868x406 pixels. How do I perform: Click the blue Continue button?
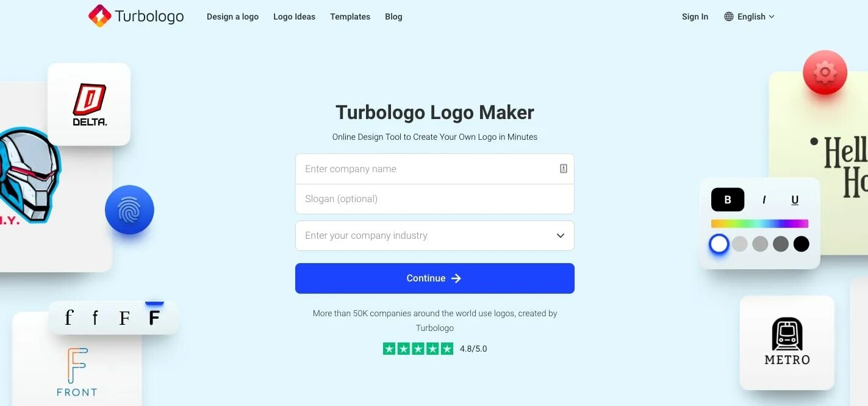(x=435, y=278)
